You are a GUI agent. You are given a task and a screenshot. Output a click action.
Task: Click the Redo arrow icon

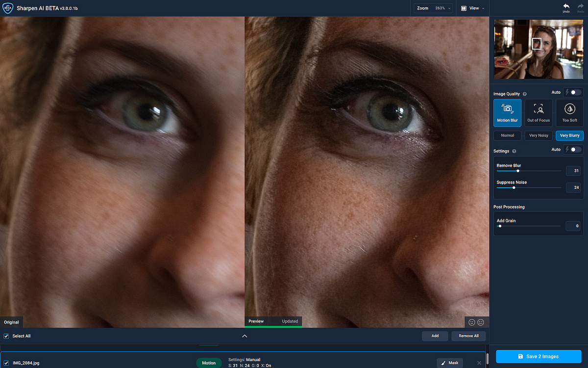click(x=581, y=6)
